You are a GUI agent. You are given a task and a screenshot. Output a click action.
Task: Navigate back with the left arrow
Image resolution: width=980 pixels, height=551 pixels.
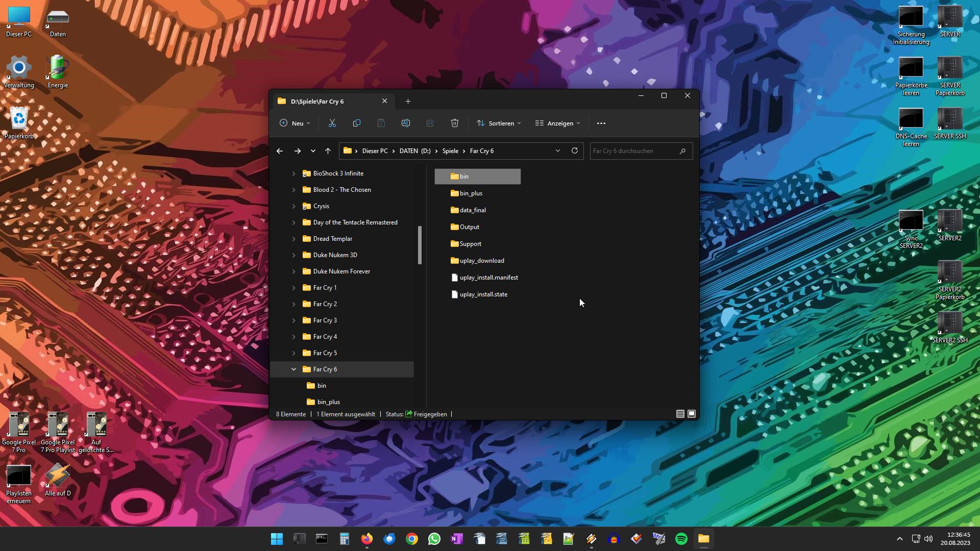(x=280, y=151)
